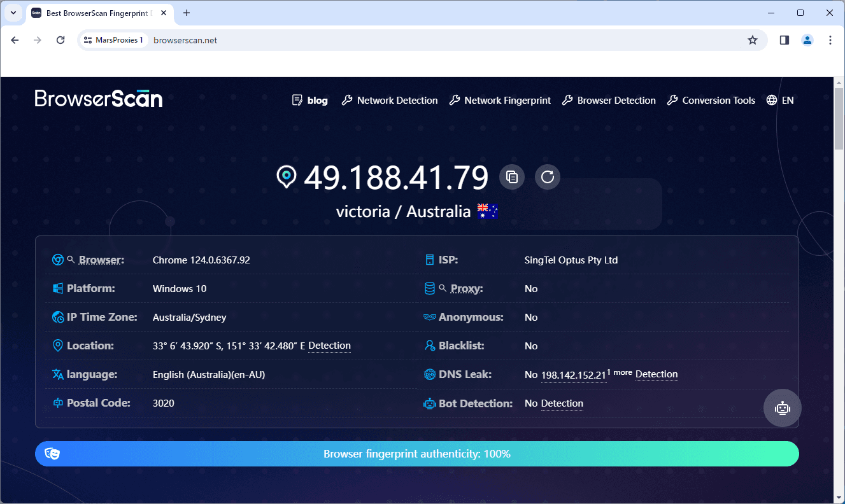This screenshot has width=845, height=504.
Task: Click the 'Chrome 124.0.6367.92' value
Action: [201, 260]
